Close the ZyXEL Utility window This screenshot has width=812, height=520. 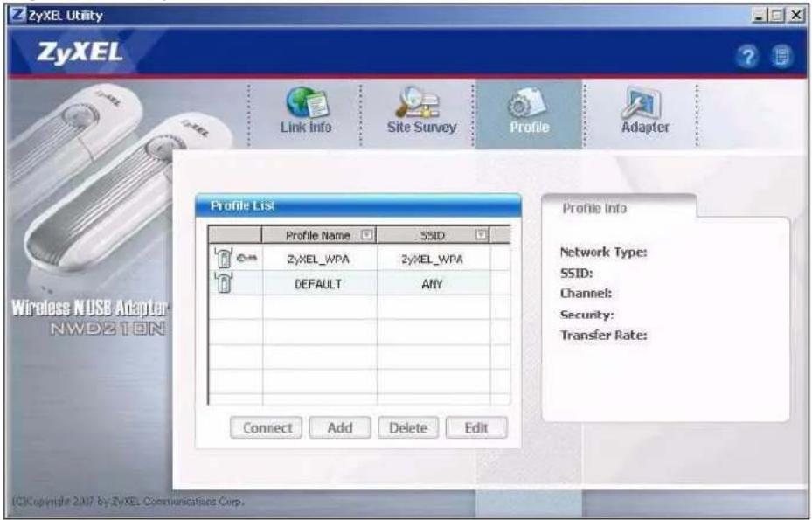tap(795, 15)
